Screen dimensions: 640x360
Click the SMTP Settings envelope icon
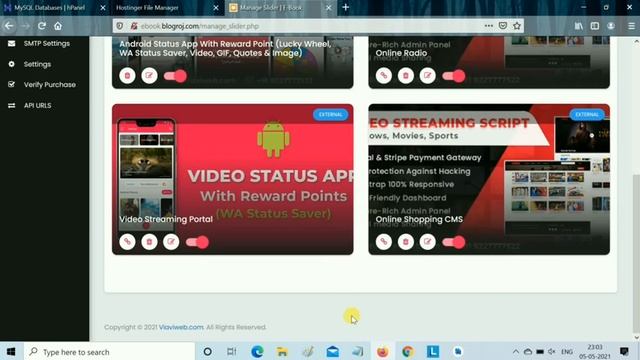[11, 43]
